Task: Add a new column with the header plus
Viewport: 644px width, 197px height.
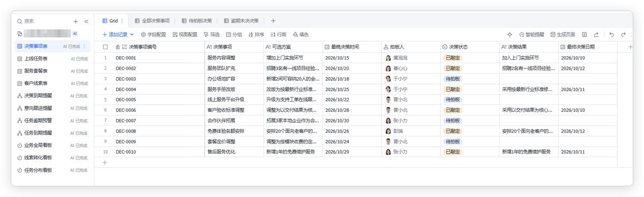Action: (x=630, y=47)
